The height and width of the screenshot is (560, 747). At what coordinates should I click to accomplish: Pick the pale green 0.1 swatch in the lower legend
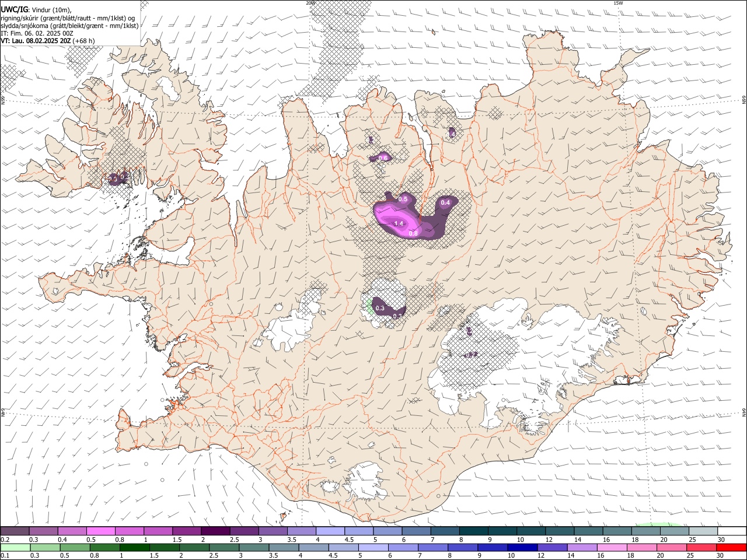coord(15,547)
